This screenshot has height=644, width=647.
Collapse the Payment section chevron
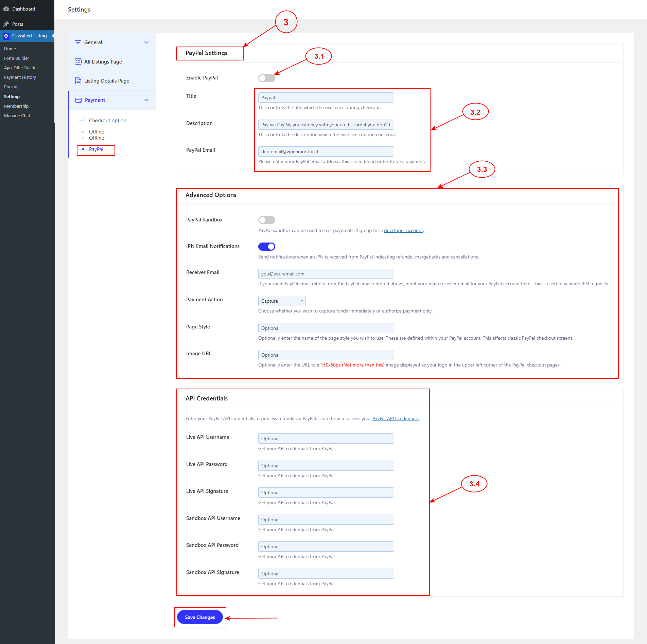[x=146, y=100]
